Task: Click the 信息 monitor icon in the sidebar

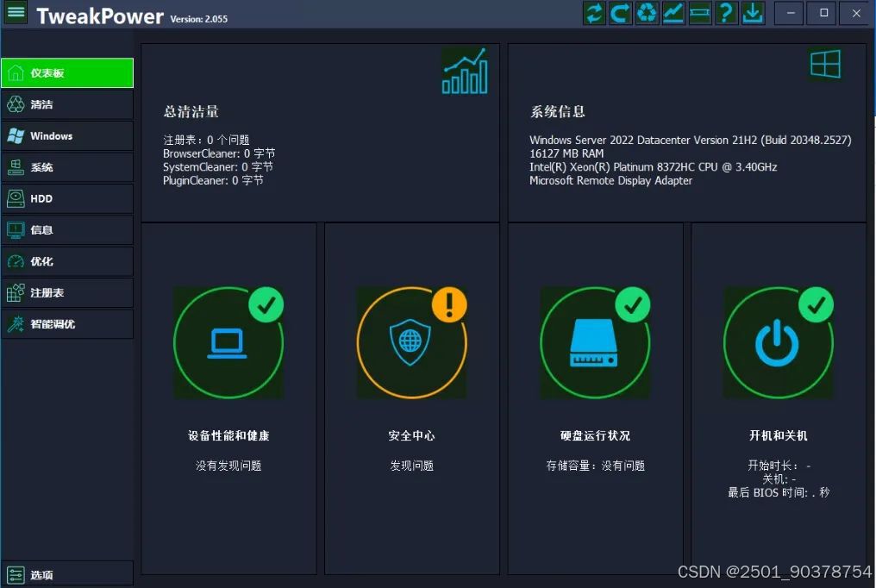Action: coord(16,229)
